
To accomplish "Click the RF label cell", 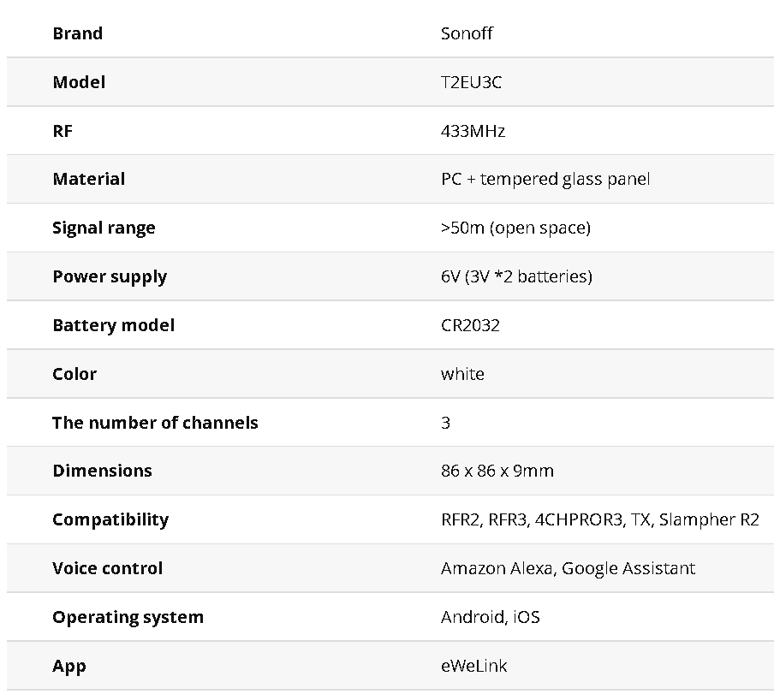I will [x=63, y=131].
